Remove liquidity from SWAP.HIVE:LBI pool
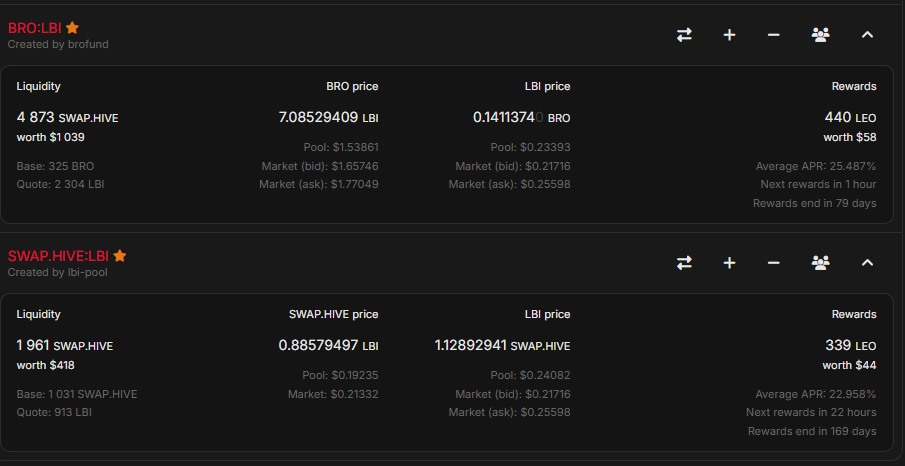The width and height of the screenshot is (905, 466). coord(773,263)
